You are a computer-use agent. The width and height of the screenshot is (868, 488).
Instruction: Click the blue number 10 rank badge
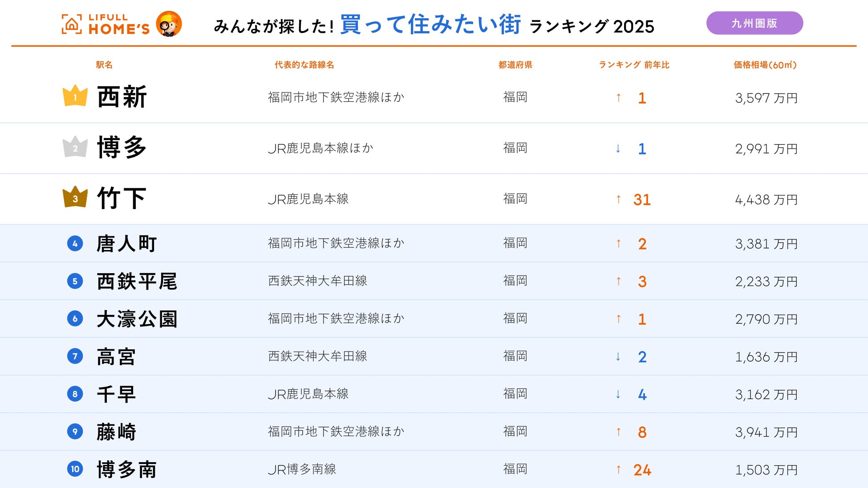[75, 469]
